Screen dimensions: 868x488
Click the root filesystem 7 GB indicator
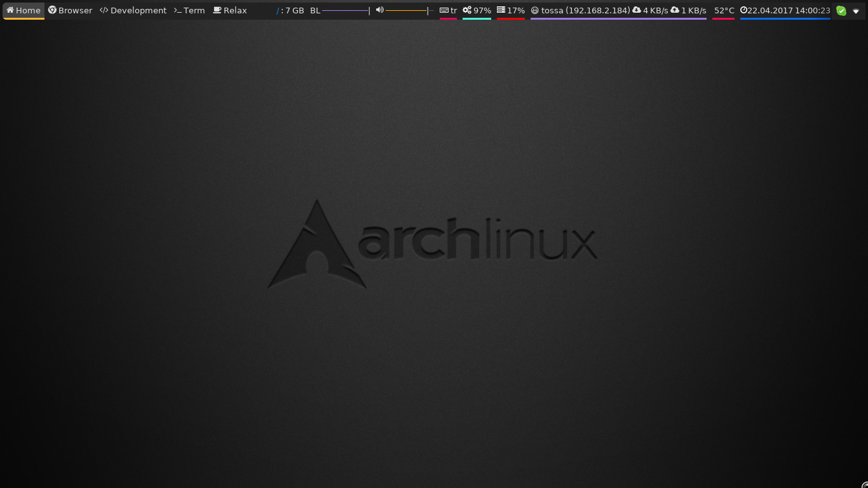pos(290,10)
